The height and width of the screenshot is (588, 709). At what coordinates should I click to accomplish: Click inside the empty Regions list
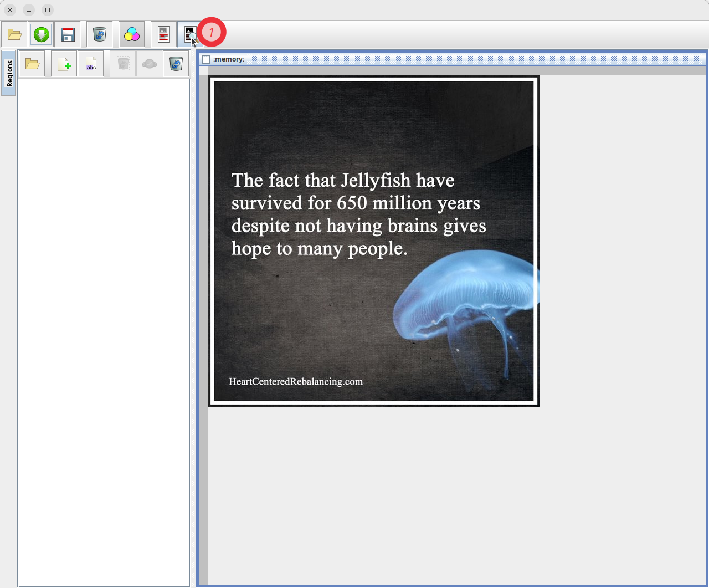click(x=104, y=333)
